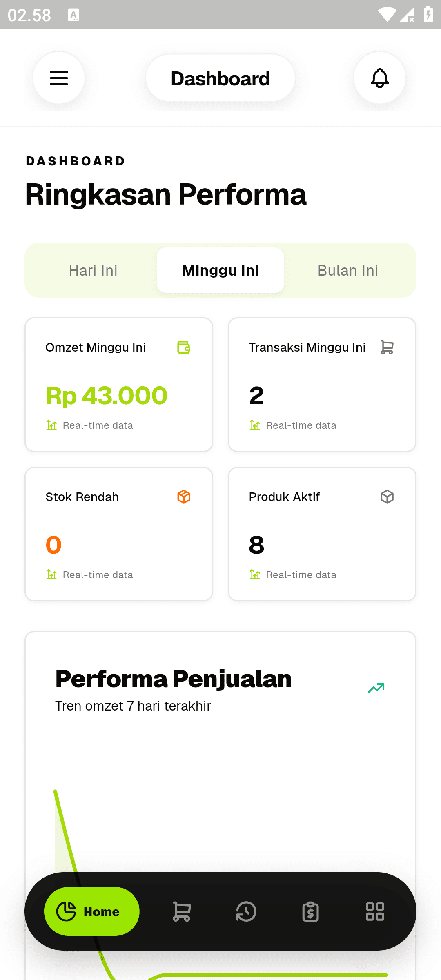The height and width of the screenshot is (980, 441).
Task: Click the green trend arrow icon
Action: 376,688
